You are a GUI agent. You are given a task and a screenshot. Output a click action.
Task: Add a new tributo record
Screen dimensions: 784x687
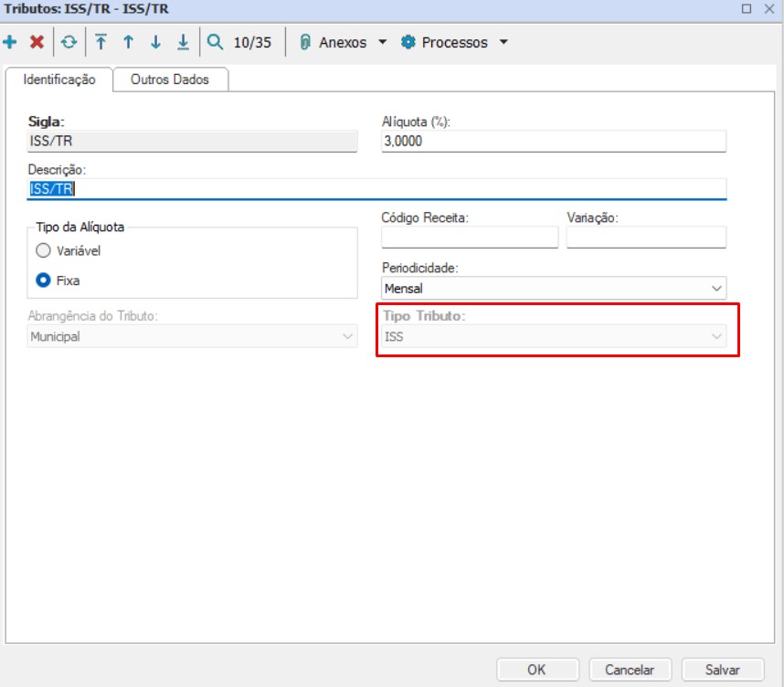pos(10,42)
